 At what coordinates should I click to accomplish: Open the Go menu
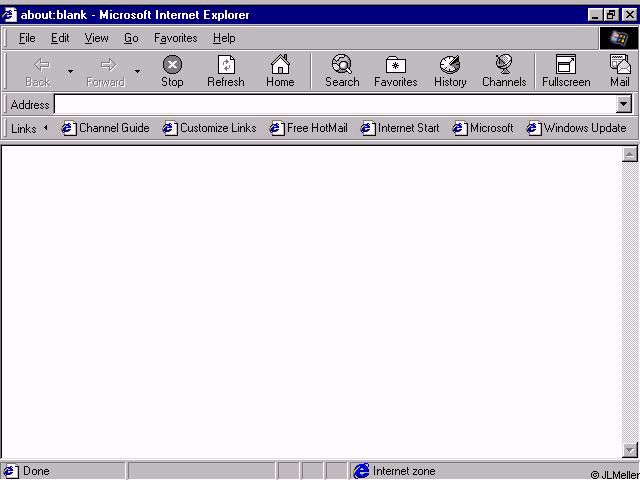[x=131, y=38]
